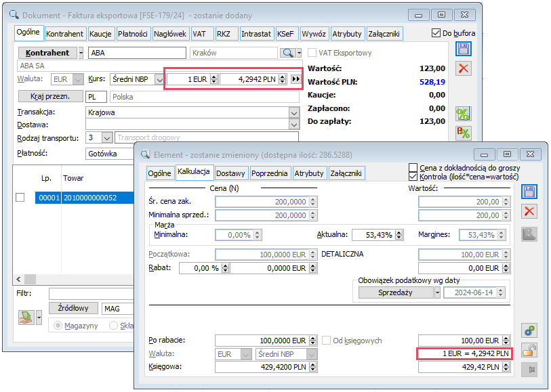Click the magnifier search icon next to Kraków
Viewport: 551px width, 392px height.
click(x=288, y=53)
